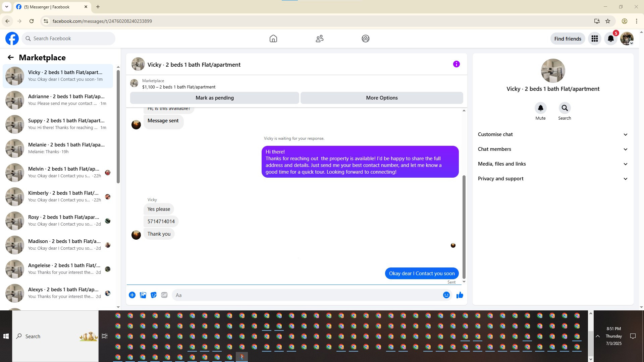Screen dimensions: 644x362
Task: Click the chat message scrollbar
Action: 464,227
